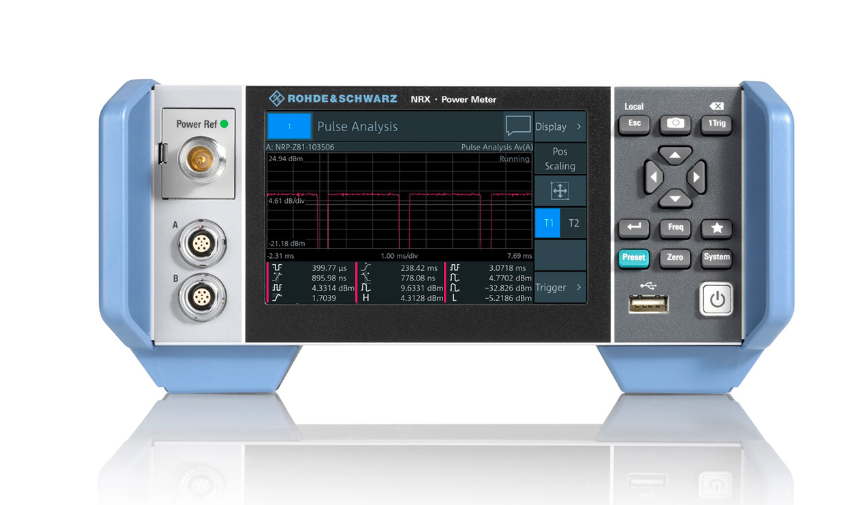This screenshot has width=850, height=505.
Task: Click the pulse trace graph area
Action: pos(398,201)
